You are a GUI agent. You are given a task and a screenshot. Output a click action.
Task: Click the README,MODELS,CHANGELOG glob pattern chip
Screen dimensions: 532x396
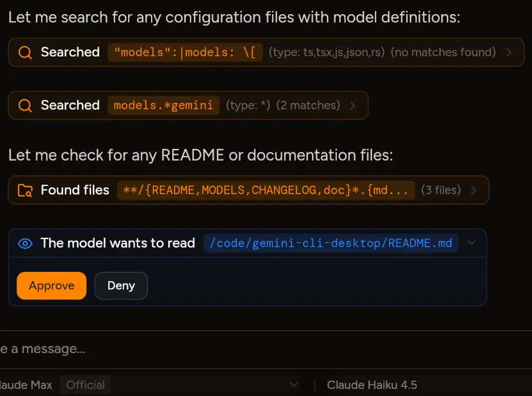point(266,190)
